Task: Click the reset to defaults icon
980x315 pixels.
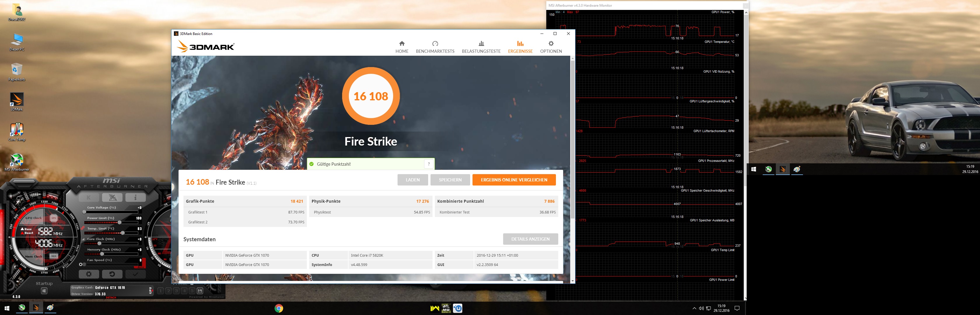Action: pyautogui.click(x=112, y=274)
